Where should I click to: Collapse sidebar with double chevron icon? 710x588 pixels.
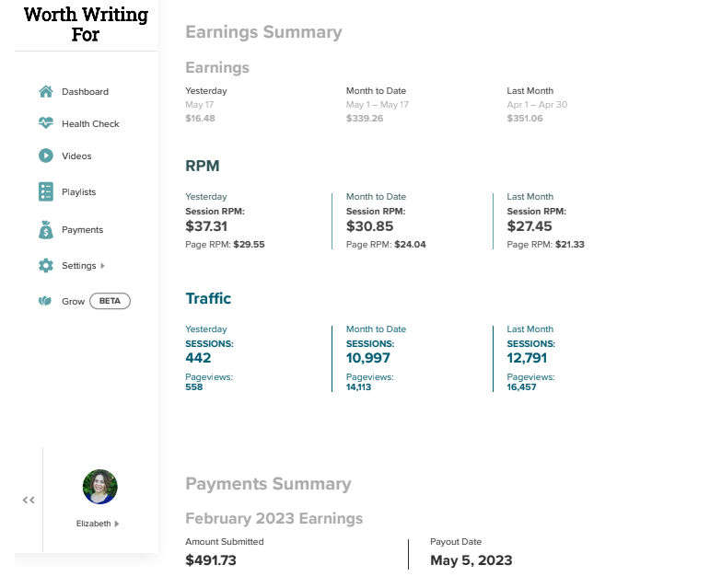pos(29,500)
